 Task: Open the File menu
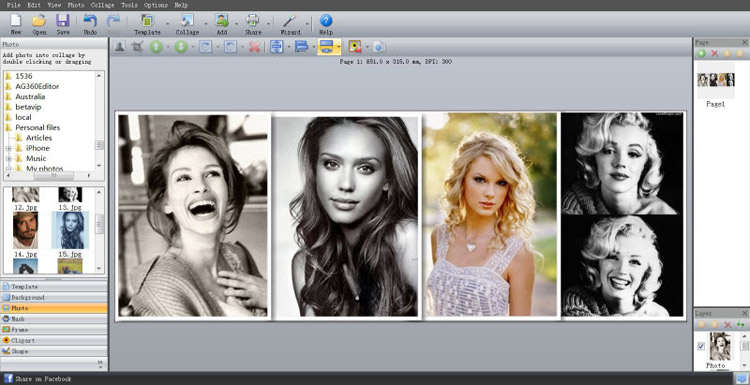point(14,5)
